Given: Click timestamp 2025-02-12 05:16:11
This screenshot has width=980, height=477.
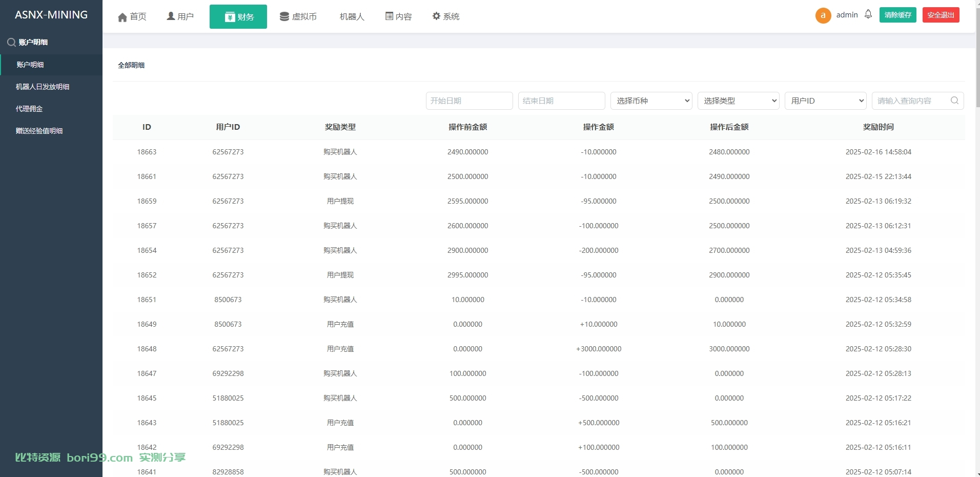Looking at the screenshot, I should 879,447.
